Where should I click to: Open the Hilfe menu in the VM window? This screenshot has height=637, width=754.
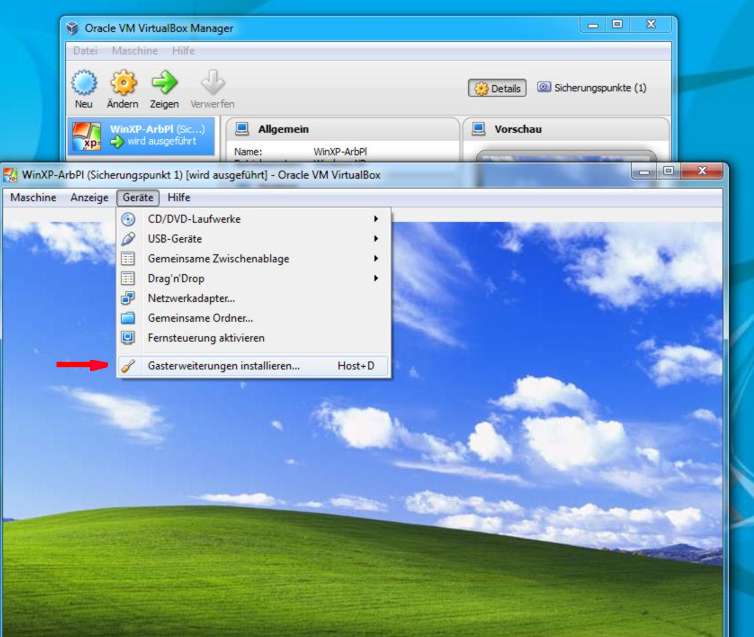tap(179, 198)
